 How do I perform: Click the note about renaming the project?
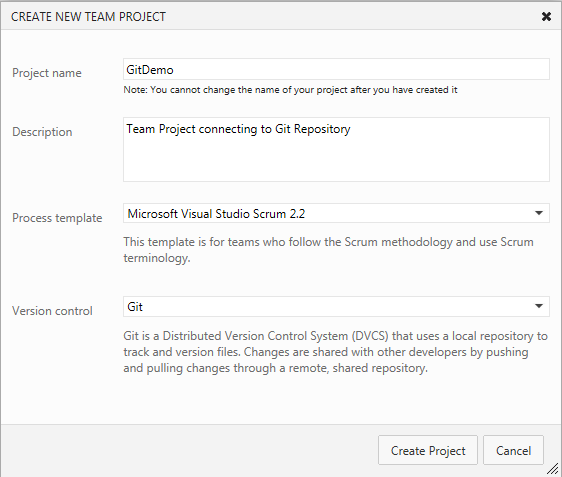click(x=290, y=90)
